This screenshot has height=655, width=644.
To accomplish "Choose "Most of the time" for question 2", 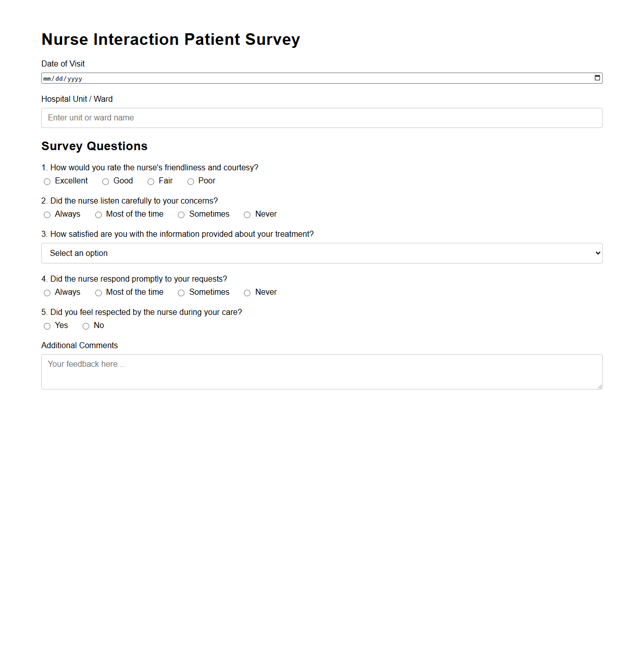I will 98,215.
